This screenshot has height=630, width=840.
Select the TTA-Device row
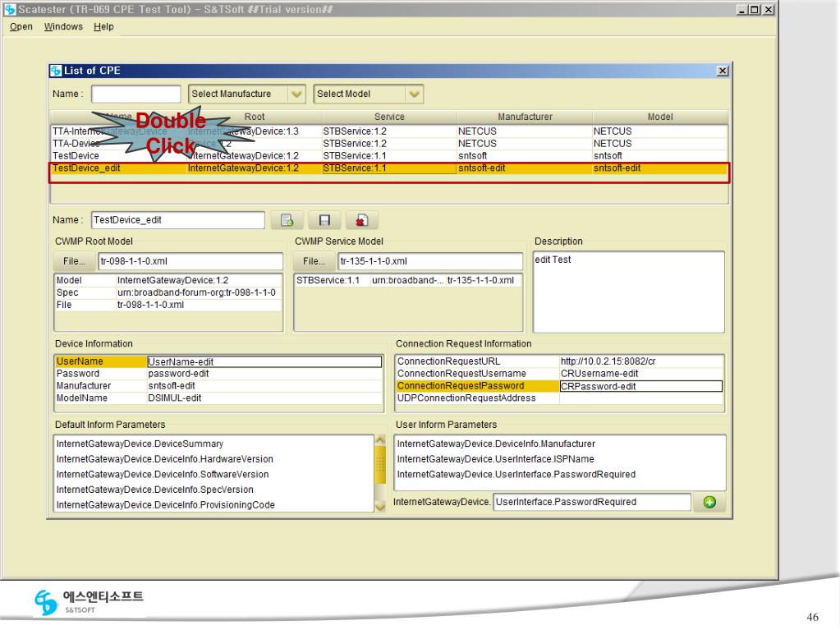389,144
